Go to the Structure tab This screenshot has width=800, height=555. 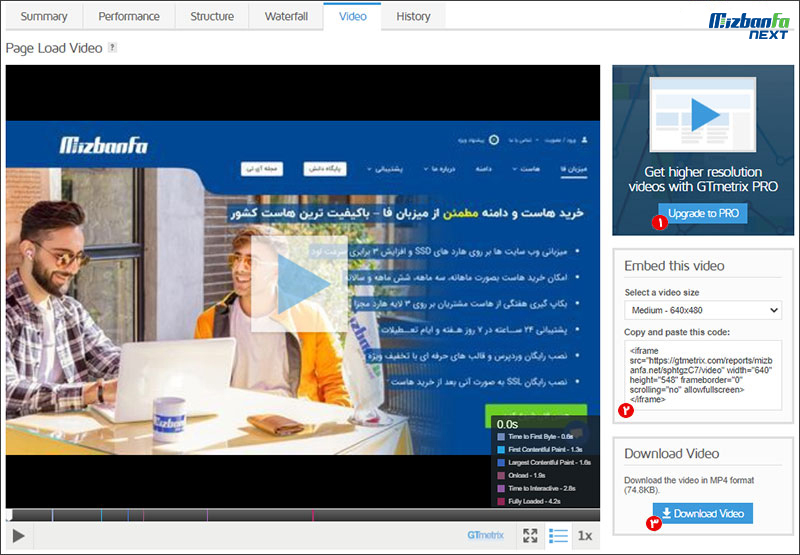[x=212, y=16]
